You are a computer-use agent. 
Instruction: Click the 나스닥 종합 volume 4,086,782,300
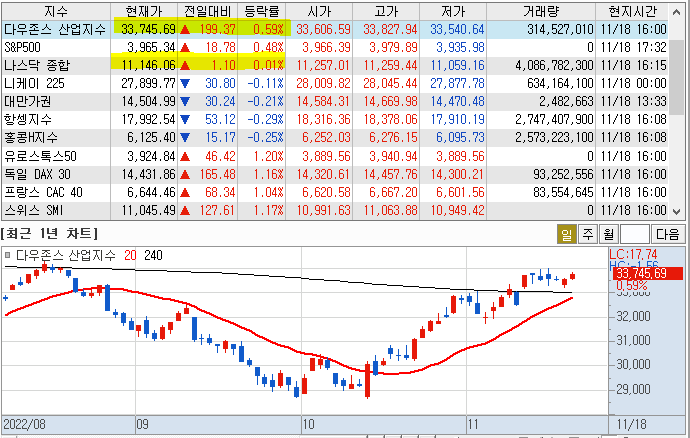coord(554,66)
